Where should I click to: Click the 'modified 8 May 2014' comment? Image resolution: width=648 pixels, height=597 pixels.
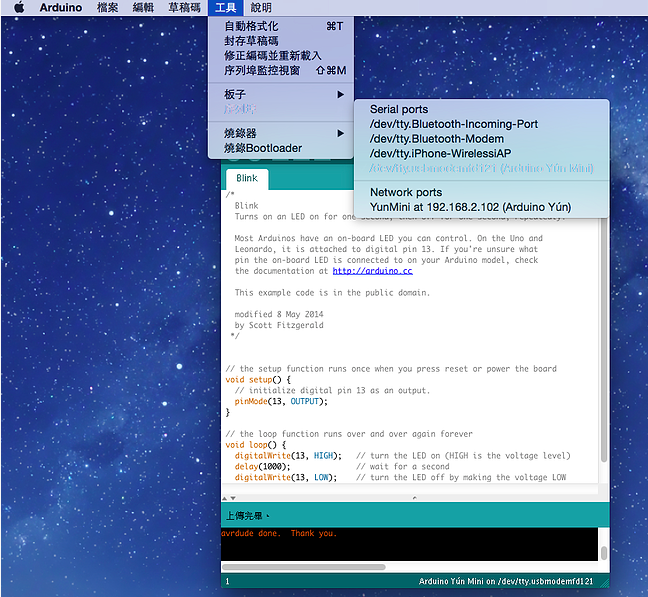coord(279,314)
